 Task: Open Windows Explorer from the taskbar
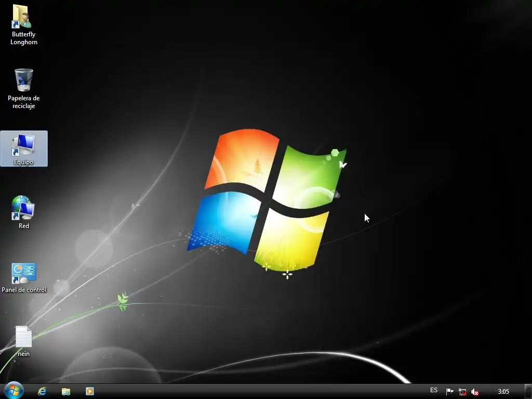pos(66,391)
